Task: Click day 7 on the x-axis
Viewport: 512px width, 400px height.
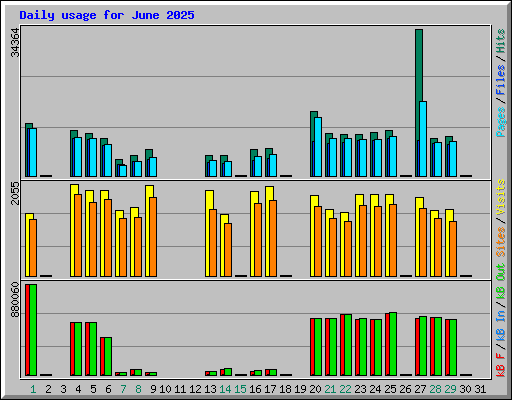Action: pos(123,389)
